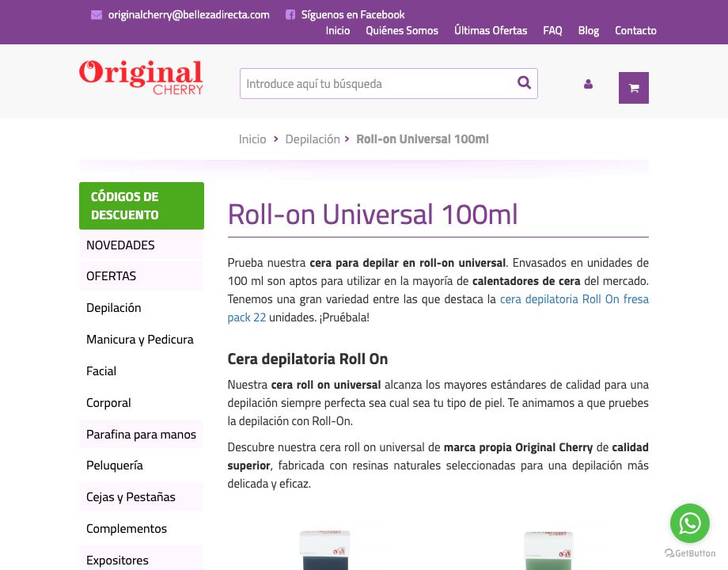Open Cejas y Pestañas category
The height and width of the screenshot is (570, 728).
[x=142, y=496]
